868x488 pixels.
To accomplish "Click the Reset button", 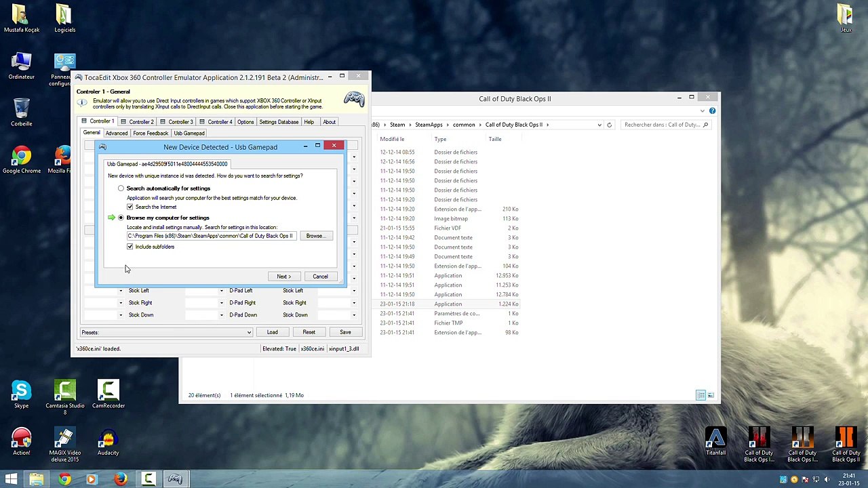I will tap(309, 332).
